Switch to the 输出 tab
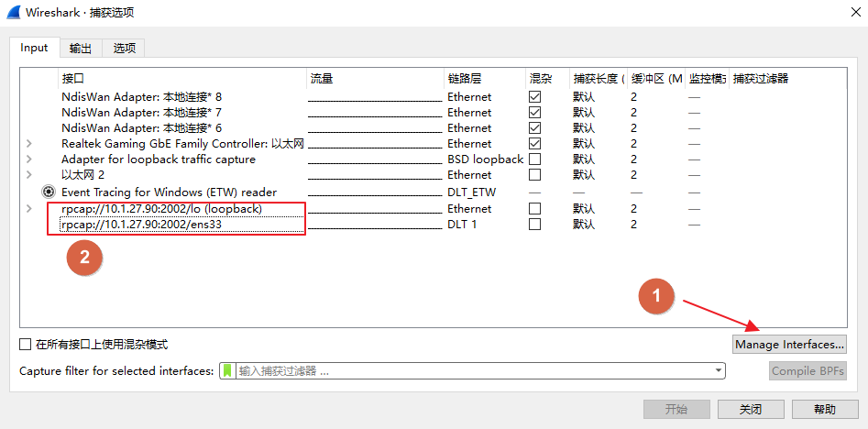The image size is (868, 429). click(x=81, y=49)
